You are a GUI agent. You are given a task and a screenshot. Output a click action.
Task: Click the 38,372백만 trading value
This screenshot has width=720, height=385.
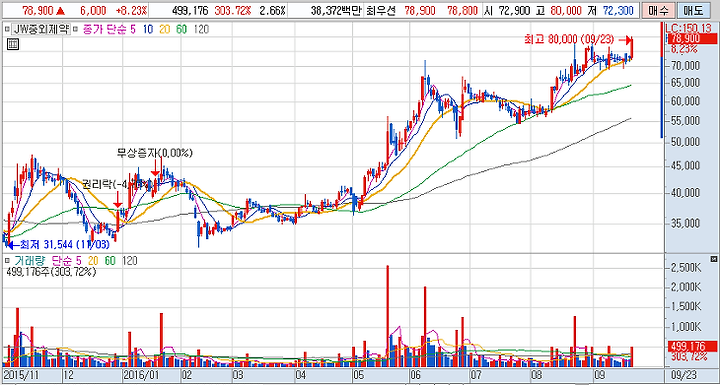coord(336,10)
